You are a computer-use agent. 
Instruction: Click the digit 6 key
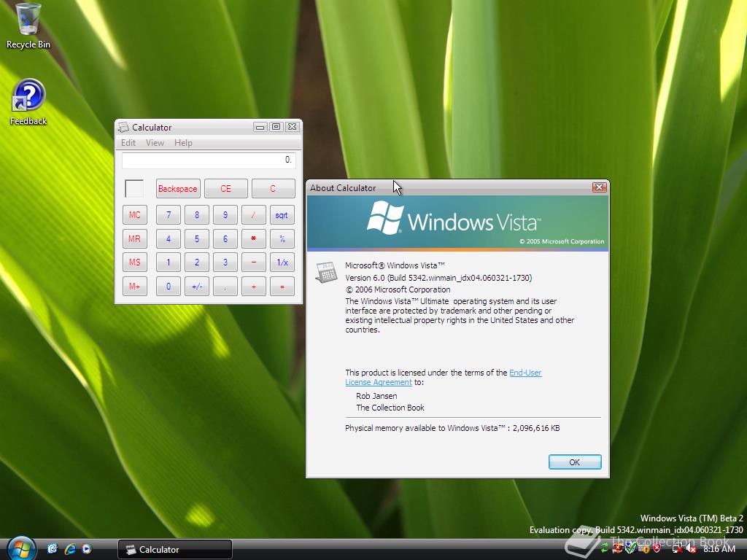tap(225, 238)
